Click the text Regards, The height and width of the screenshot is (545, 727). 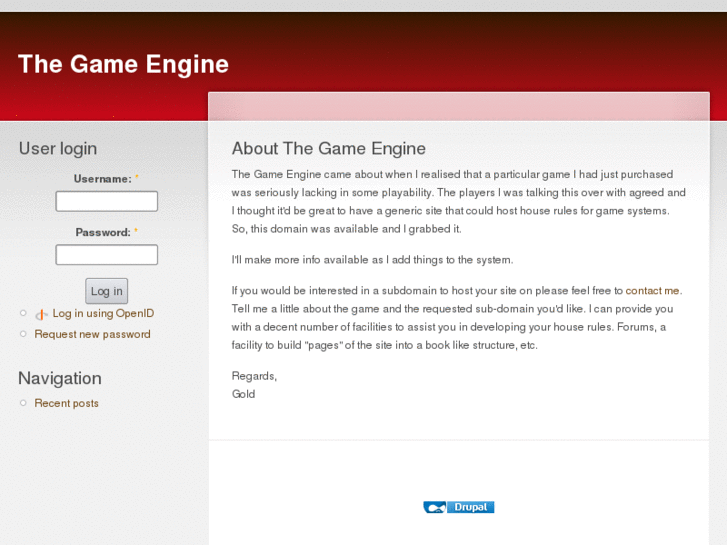tap(255, 376)
